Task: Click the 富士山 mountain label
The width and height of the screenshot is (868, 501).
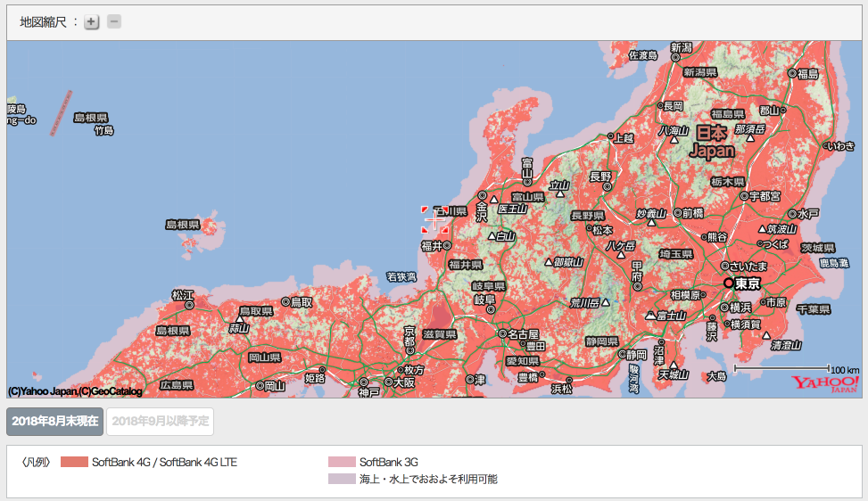Action: pos(672,316)
